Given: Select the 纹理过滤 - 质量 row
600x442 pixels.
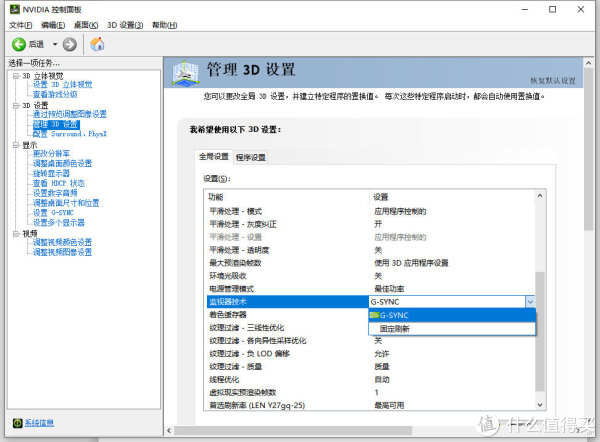Looking at the screenshot, I should (x=370, y=367).
